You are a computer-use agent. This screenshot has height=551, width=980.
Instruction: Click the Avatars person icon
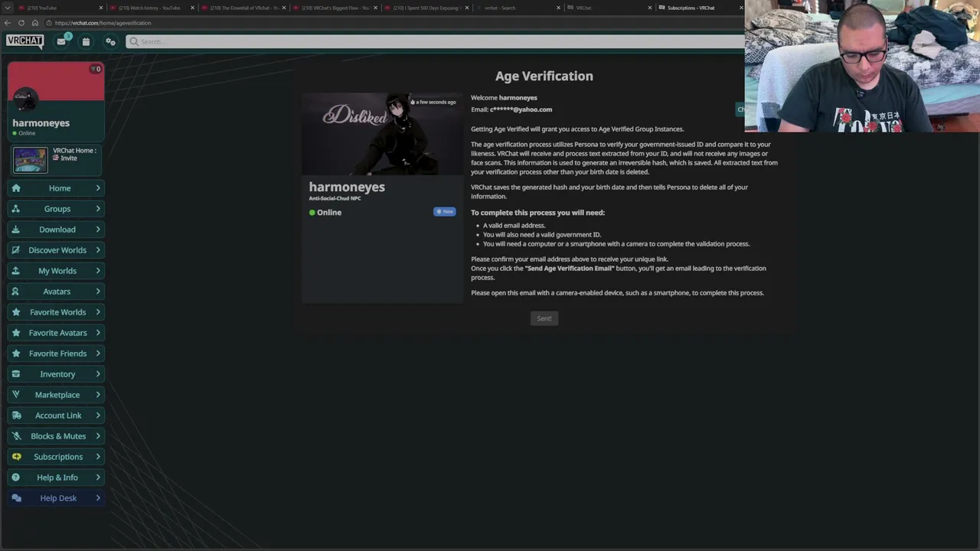[16, 292]
